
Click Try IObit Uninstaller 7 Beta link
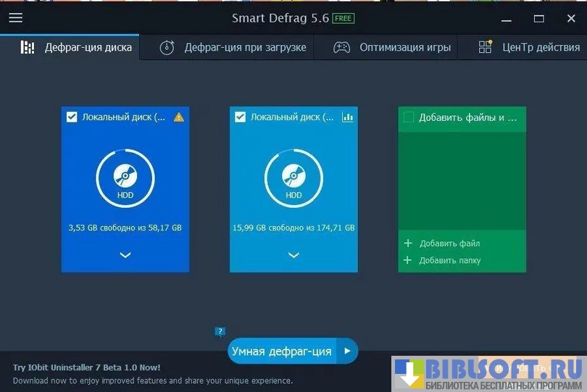87,367
